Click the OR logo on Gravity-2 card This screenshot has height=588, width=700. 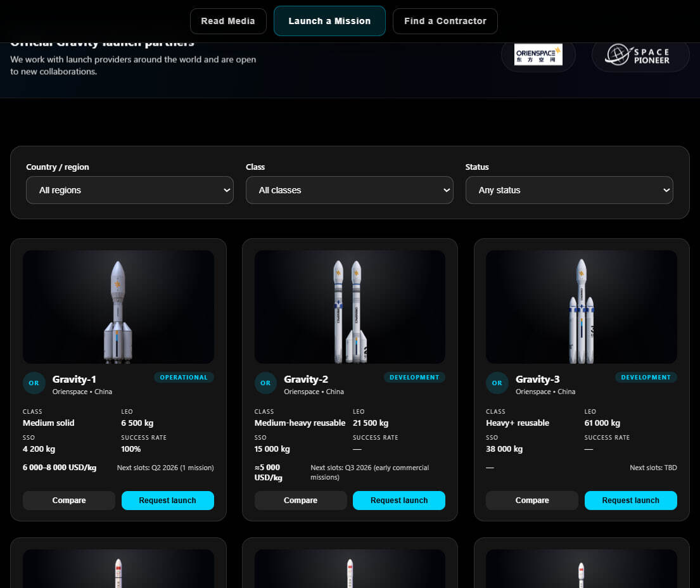[265, 383]
